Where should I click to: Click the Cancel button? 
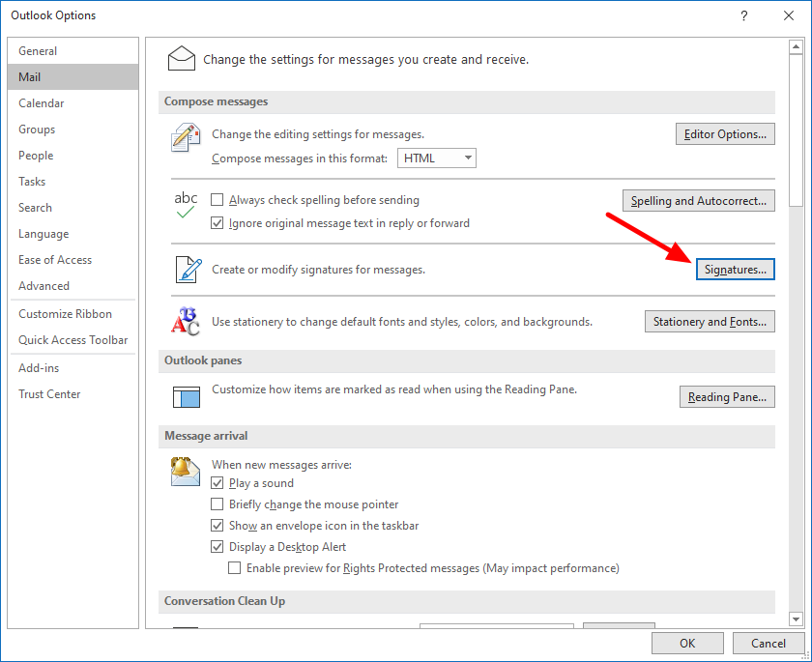768,643
